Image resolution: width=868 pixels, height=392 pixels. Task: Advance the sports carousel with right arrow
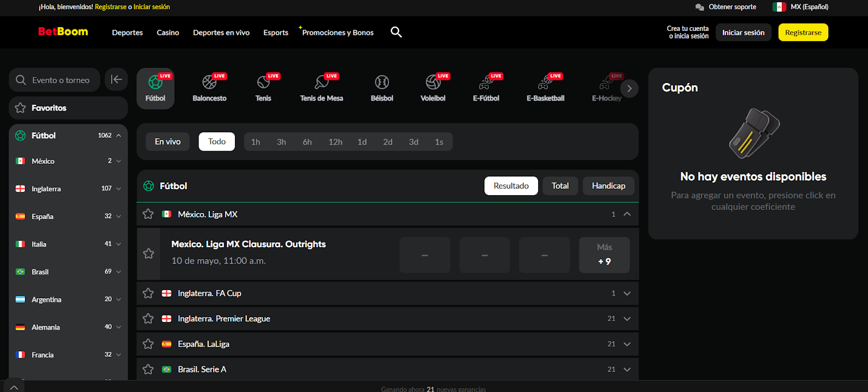coord(629,88)
